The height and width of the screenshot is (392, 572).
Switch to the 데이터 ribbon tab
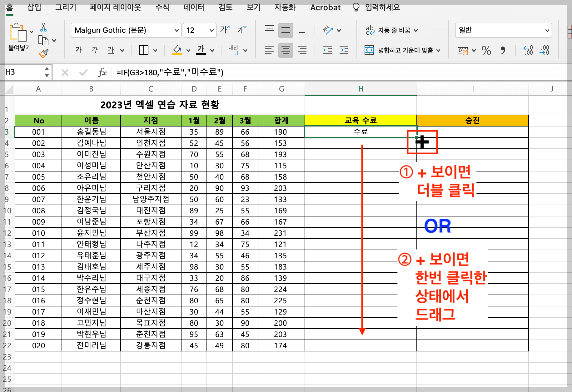[194, 7]
